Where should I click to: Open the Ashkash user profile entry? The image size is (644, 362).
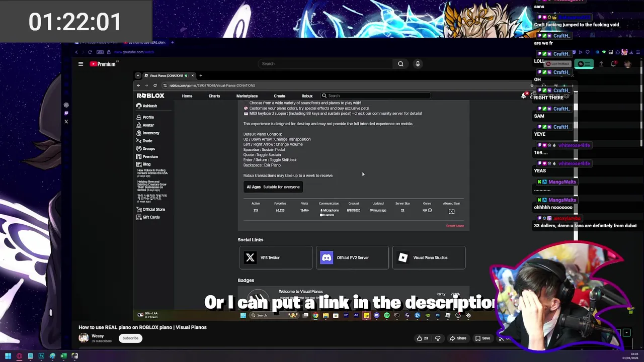[146, 106]
